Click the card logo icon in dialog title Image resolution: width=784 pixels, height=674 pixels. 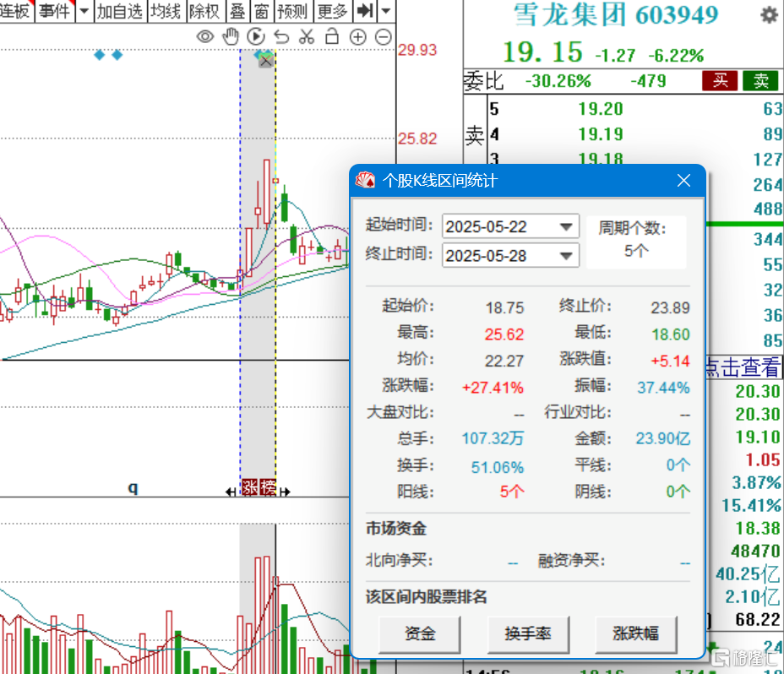pyautogui.click(x=366, y=180)
